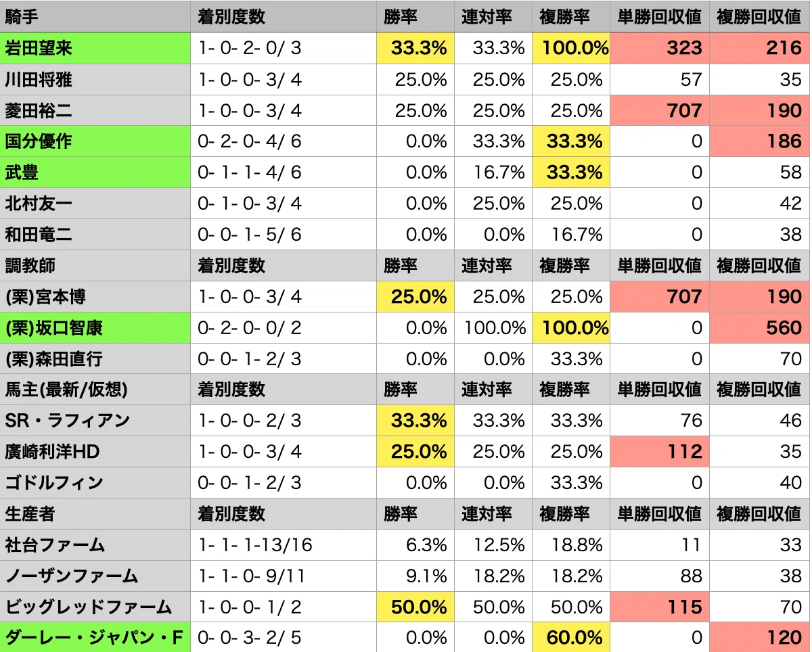Viewport: 812px width, 652px height.
Task: Select trainer (栗)森田直行 row
Action: 405,359
